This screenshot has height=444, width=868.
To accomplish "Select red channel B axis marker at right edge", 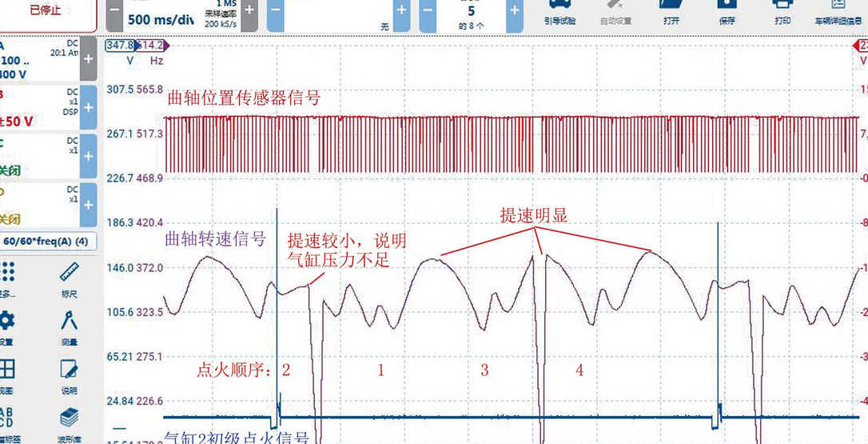I will click(860, 46).
